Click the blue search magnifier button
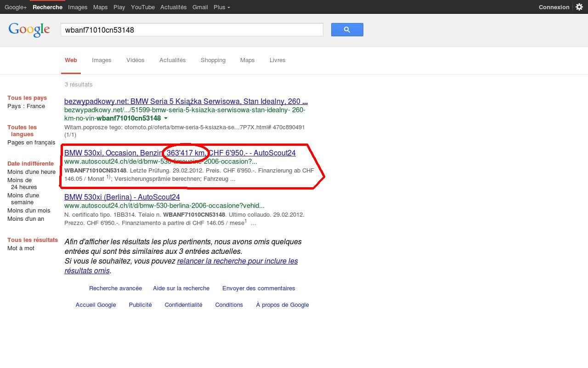Image resolution: width=588 pixels, height=368 pixels. (x=347, y=30)
